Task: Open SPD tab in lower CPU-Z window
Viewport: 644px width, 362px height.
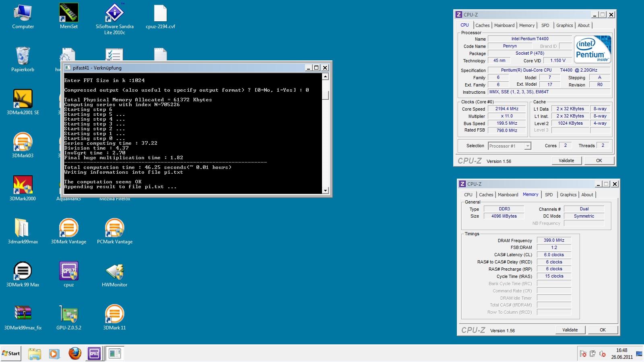Action: (x=549, y=195)
